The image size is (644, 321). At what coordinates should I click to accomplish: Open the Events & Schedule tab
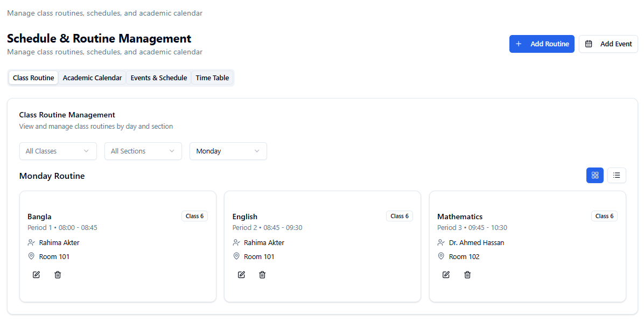tap(159, 78)
